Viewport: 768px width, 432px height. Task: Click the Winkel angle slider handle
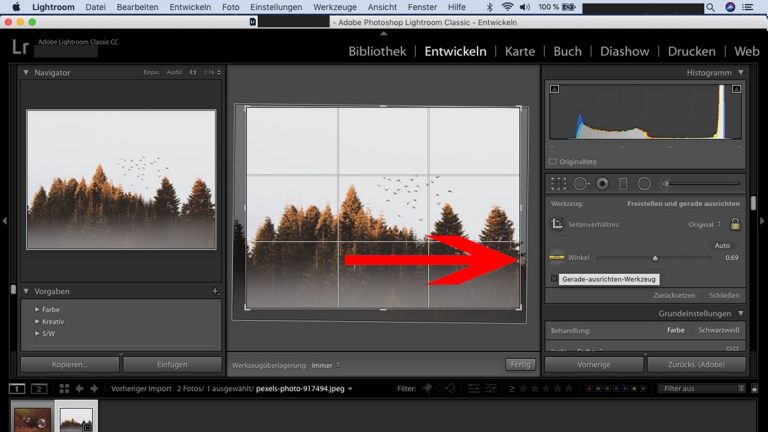pyautogui.click(x=655, y=258)
